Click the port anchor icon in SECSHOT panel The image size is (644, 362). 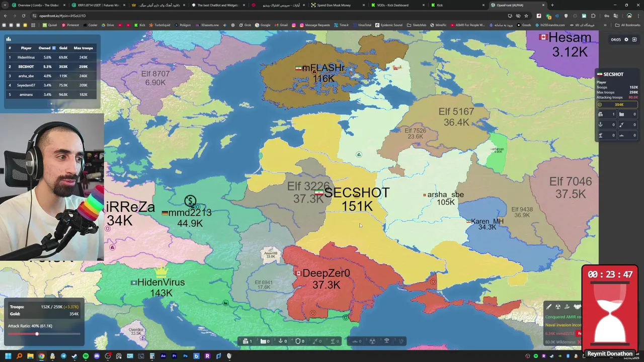[x=600, y=125]
